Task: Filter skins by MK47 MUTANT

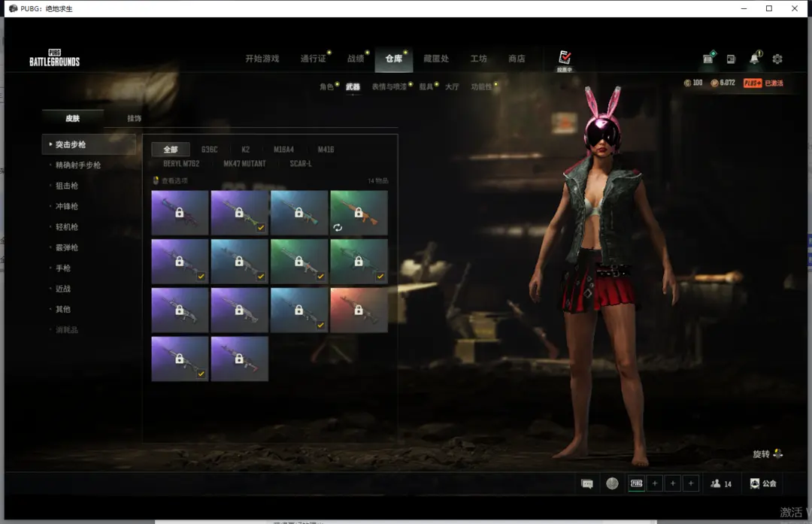Action: 244,164
